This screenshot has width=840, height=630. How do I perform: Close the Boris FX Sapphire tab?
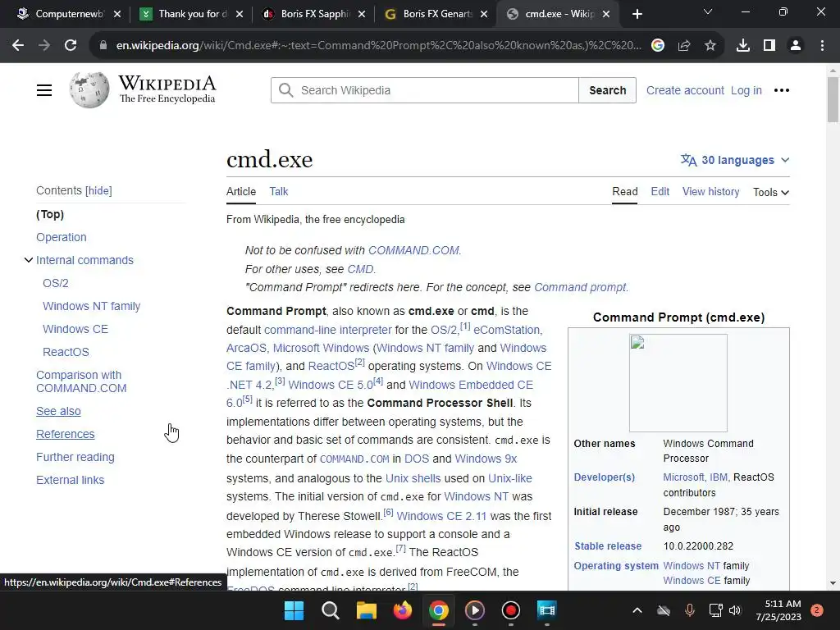(362, 14)
